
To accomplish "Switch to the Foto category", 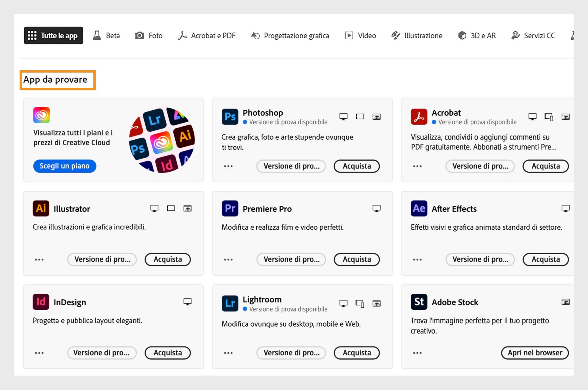I will pyautogui.click(x=149, y=36).
